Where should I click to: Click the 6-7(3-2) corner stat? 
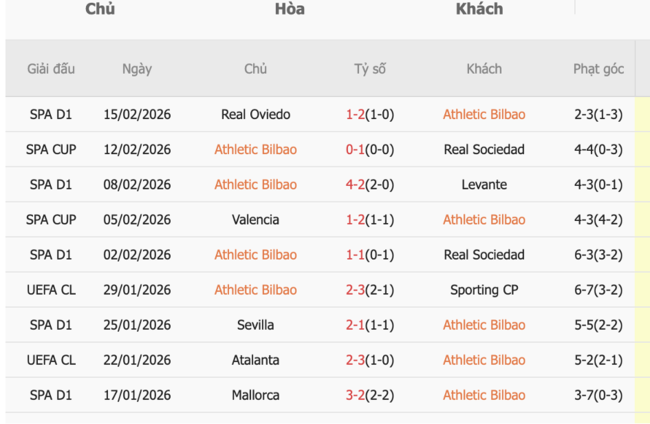598,290
